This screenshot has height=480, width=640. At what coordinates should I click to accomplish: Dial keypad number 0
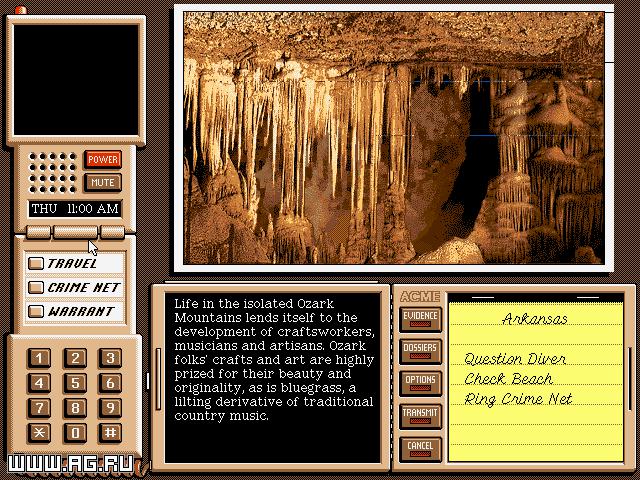75,433
